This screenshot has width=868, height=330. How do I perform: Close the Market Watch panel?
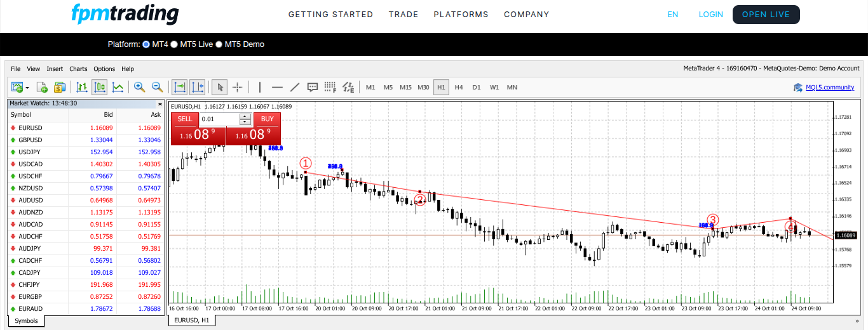160,103
